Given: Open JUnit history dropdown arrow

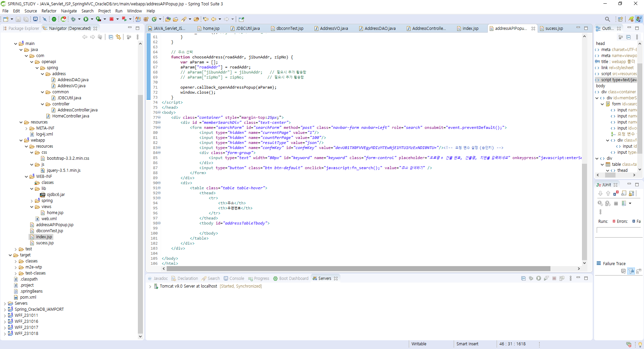Looking at the screenshot, I should coord(630,203).
